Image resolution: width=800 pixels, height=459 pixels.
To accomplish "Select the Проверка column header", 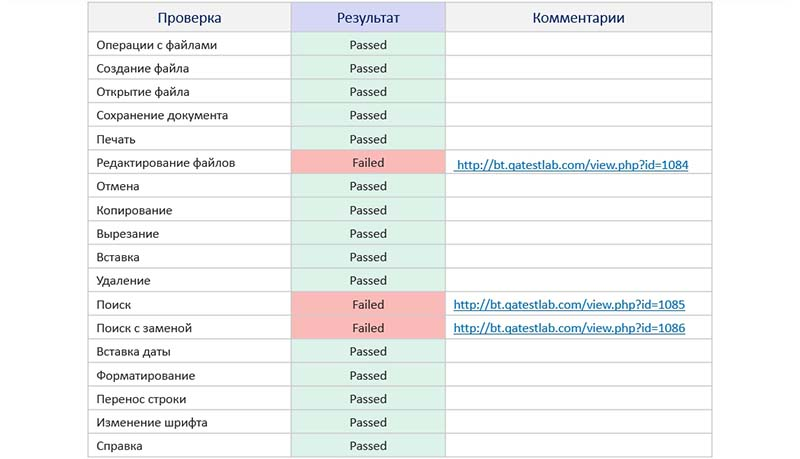I will [x=189, y=18].
